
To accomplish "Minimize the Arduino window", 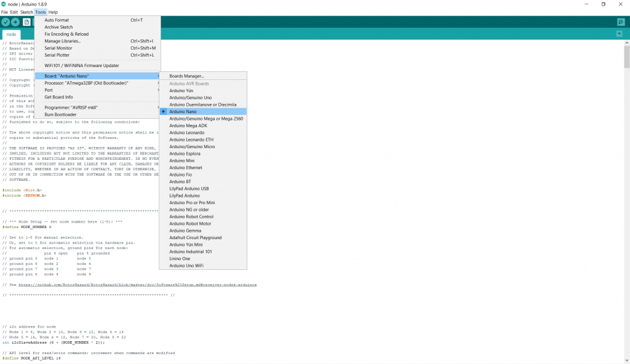I will 586,4.
